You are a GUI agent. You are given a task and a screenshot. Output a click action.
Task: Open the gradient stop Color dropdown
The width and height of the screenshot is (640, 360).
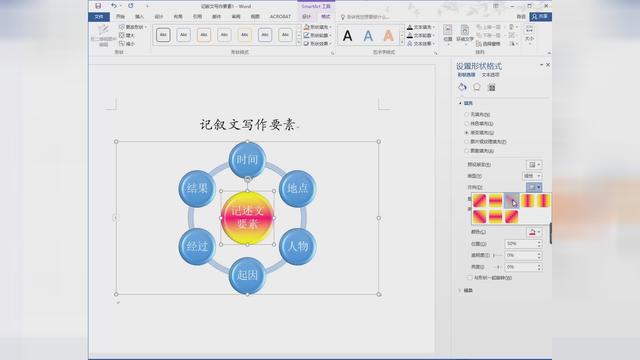tap(534, 232)
